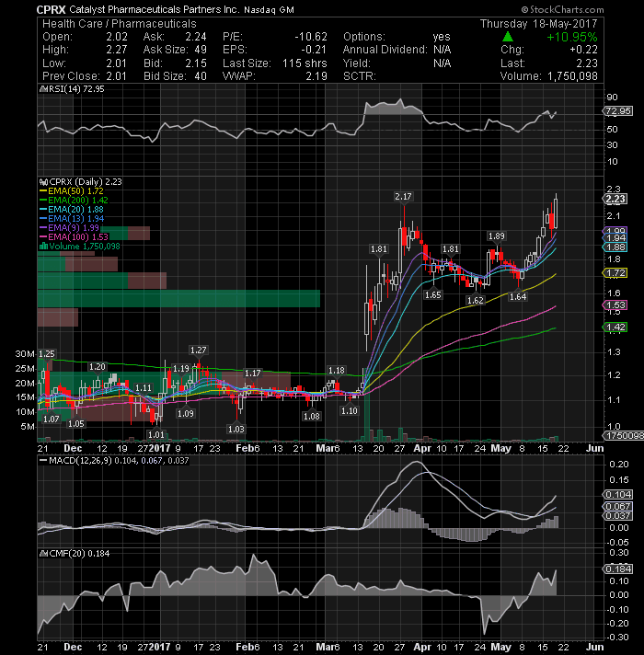Click the 1.65 low price label
The width and height of the screenshot is (644, 655).
(432, 295)
